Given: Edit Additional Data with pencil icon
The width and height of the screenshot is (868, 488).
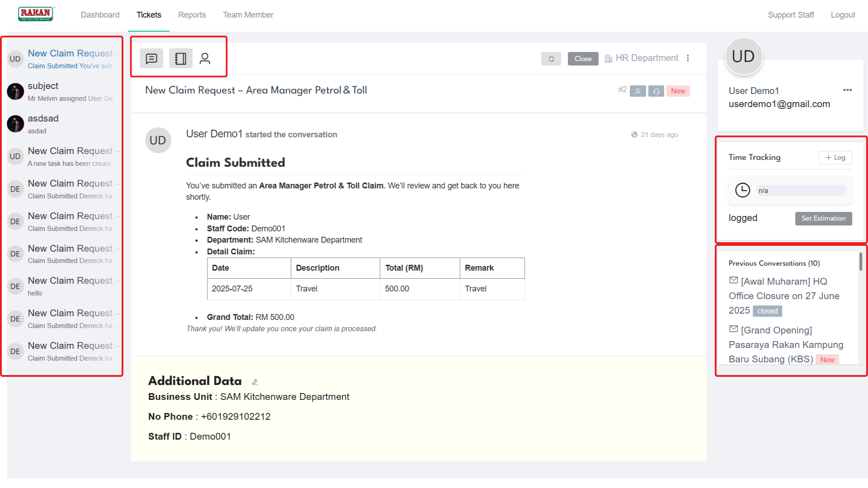Looking at the screenshot, I should (255, 382).
